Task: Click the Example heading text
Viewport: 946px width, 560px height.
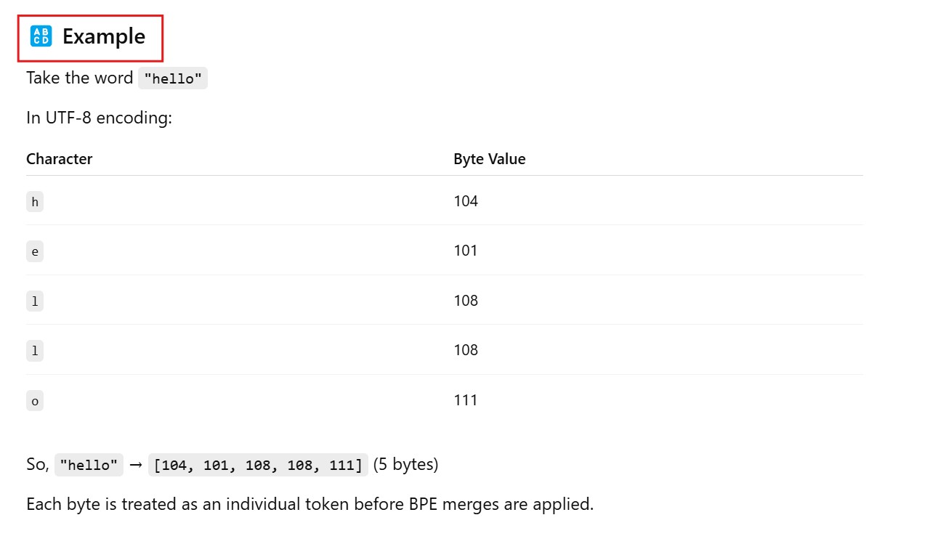Action: coord(103,36)
